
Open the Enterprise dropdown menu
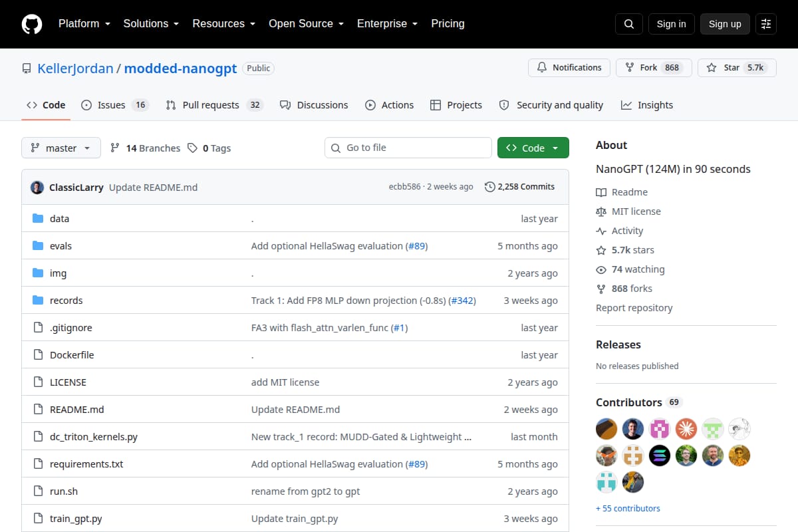387,23
